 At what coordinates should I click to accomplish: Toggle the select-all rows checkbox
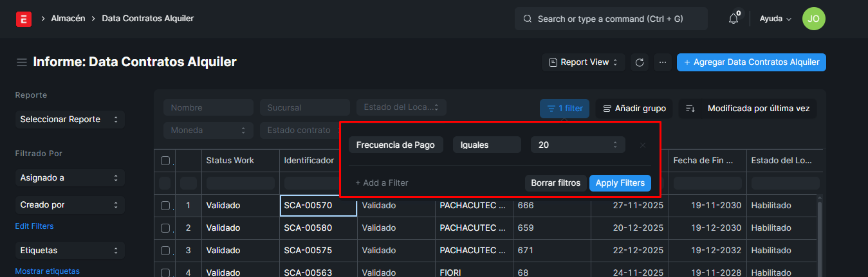[165, 161]
